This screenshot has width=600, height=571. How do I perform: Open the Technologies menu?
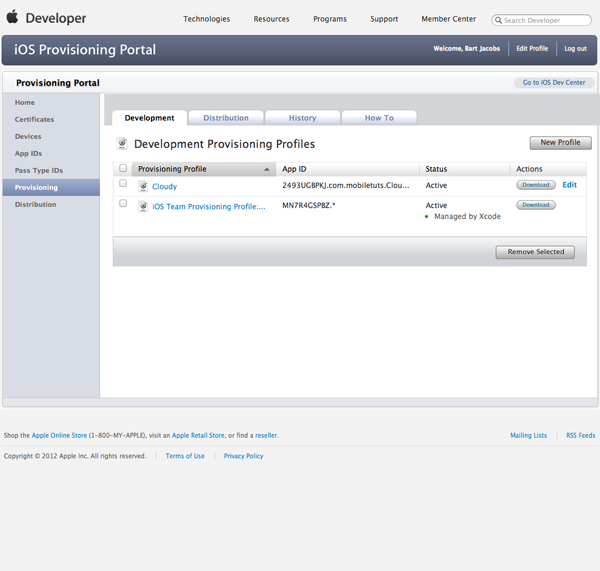click(207, 19)
